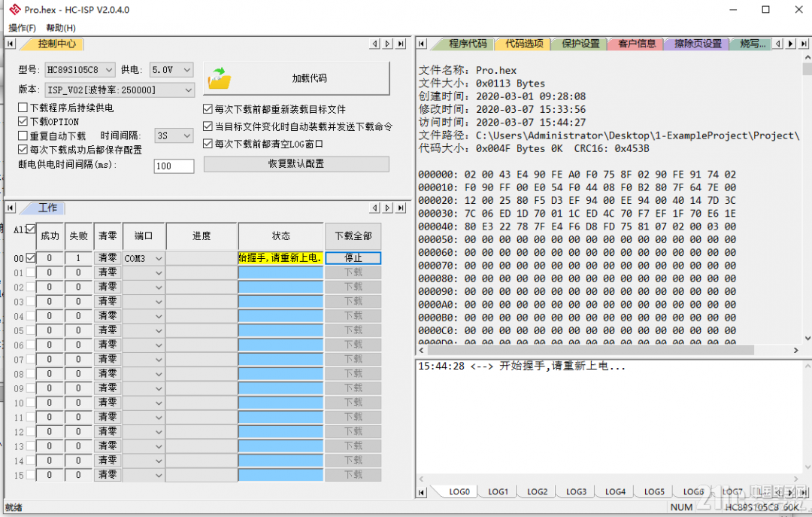The height and width of the screenshot is (517, 812).
Task: Click 文件名称: Pro.hex line
Action: tap(468, 70)
